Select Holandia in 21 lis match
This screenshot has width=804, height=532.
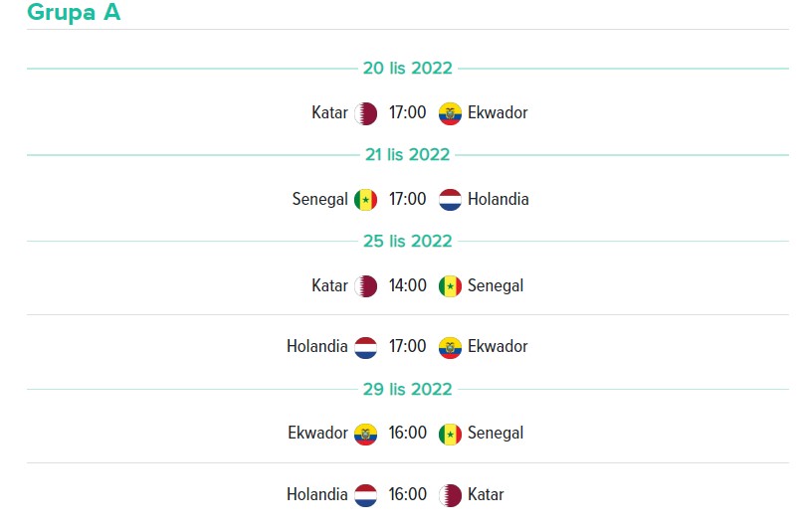498,199
